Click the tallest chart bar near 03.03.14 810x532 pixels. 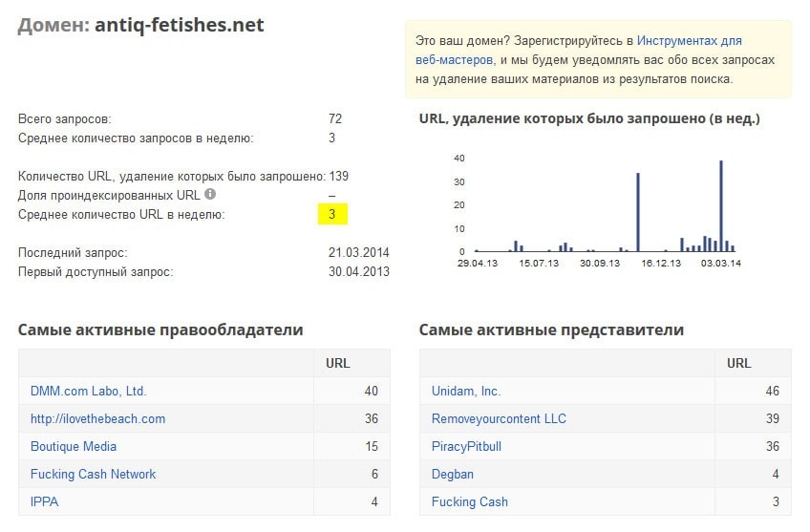[721, 206]
